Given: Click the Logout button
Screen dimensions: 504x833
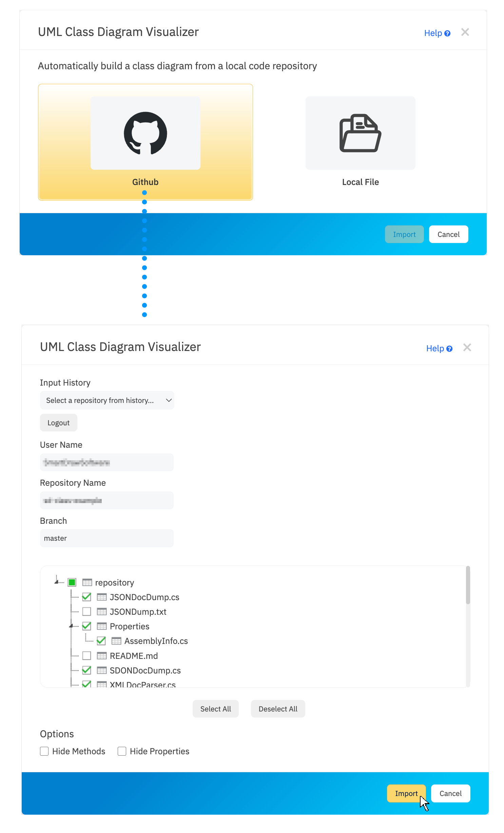Looking at the screenshot, I should pyautogui.click(x=58, y=423).
